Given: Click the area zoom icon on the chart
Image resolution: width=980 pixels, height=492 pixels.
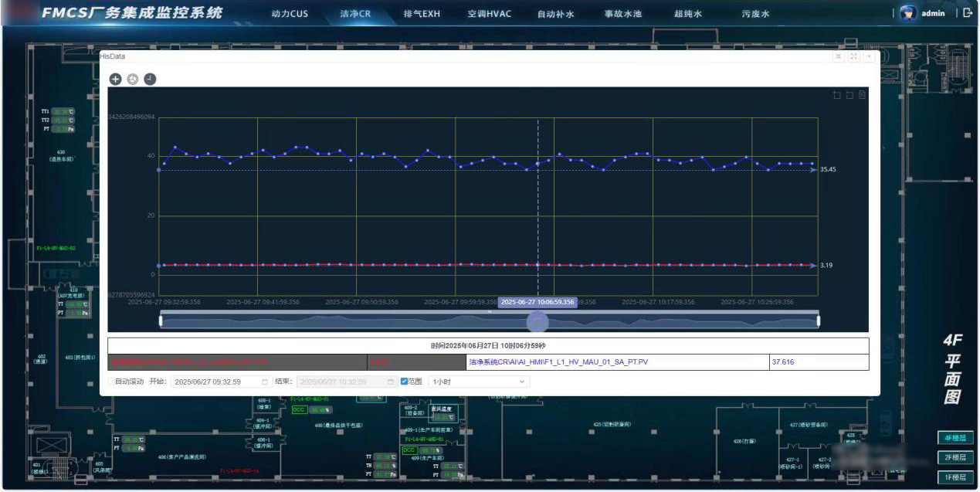Looking at the screenshot, I should pos(836,95).
